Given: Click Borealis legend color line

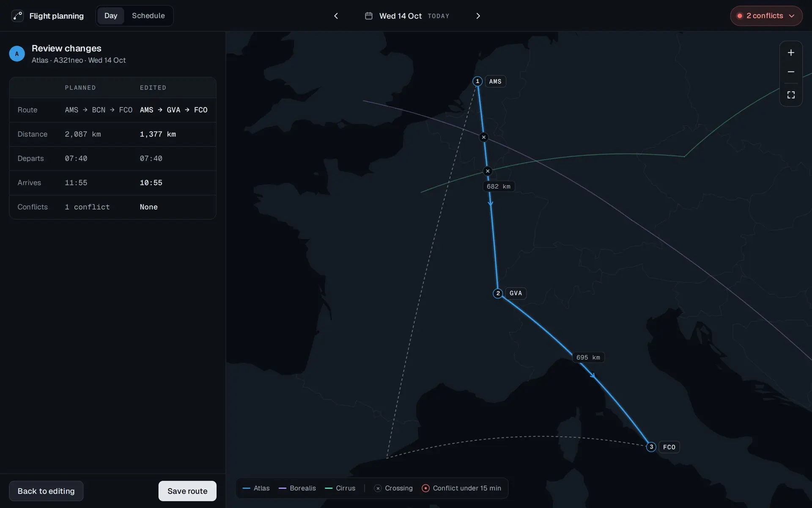Looking at the screenshot, I should click(x=283, y=489).
